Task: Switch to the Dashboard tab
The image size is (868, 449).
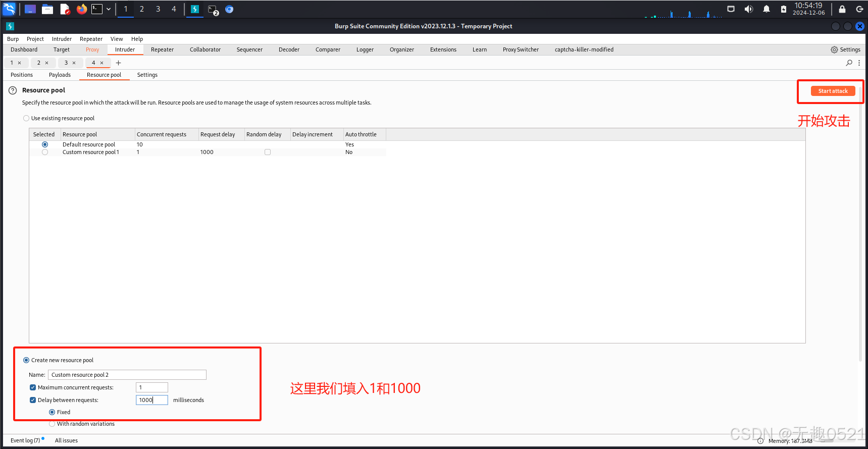Action: pos(24,49)
